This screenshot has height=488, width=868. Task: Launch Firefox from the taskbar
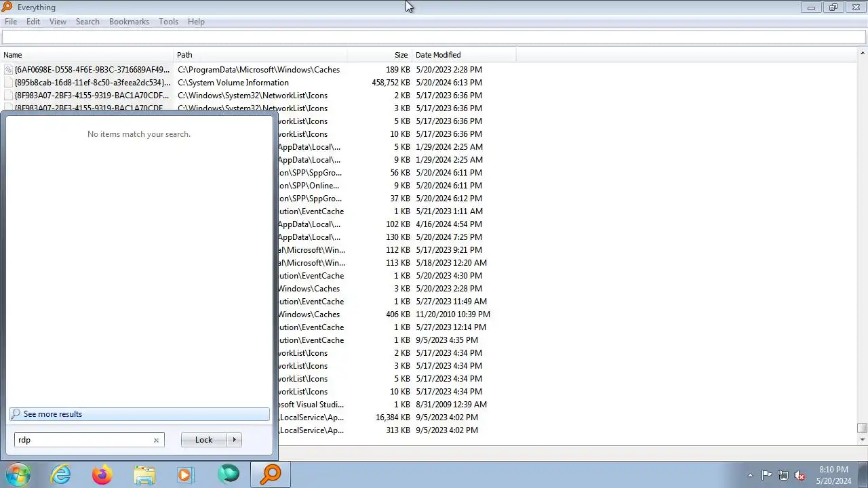pos(102,474)
